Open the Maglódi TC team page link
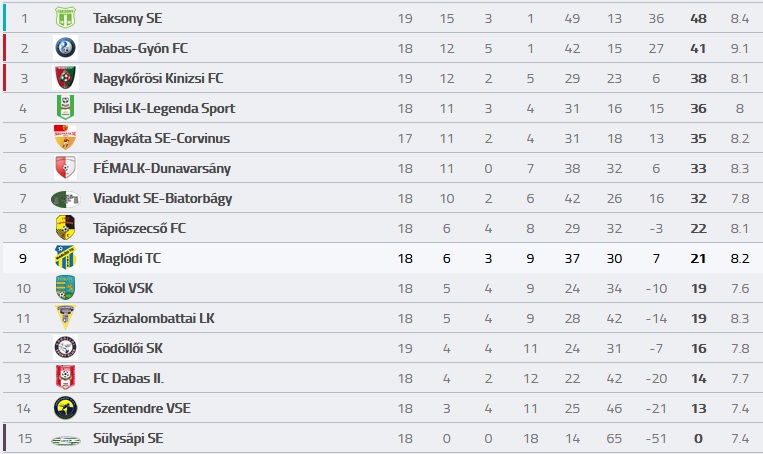763x454 pixels. point(127,258)
